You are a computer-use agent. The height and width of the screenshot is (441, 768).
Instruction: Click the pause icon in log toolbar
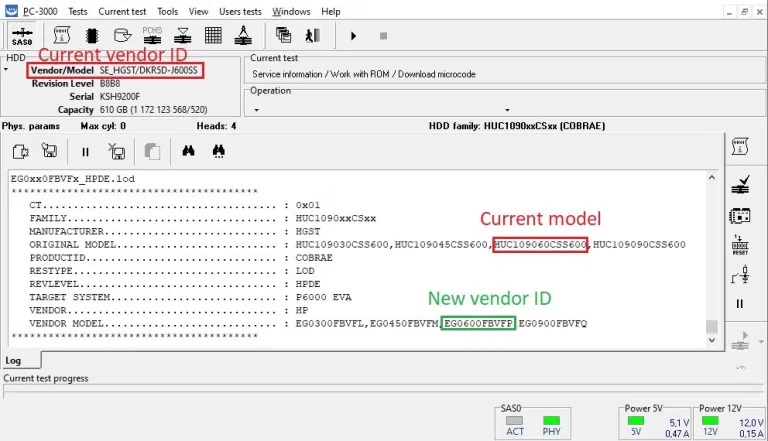click(x=85, y=152)
